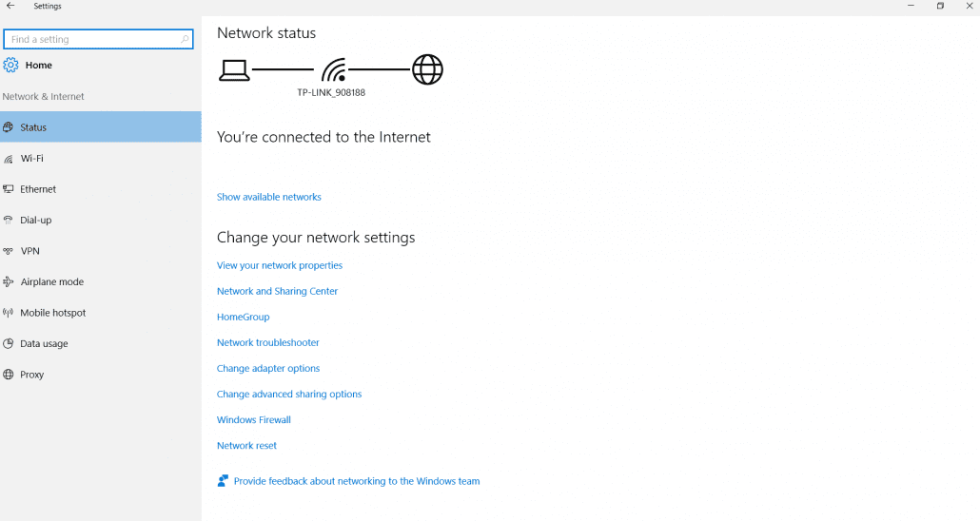This screenshot has width=980, height=521.
Task: Click the Airplane mode icon
Action: point(9,282)
